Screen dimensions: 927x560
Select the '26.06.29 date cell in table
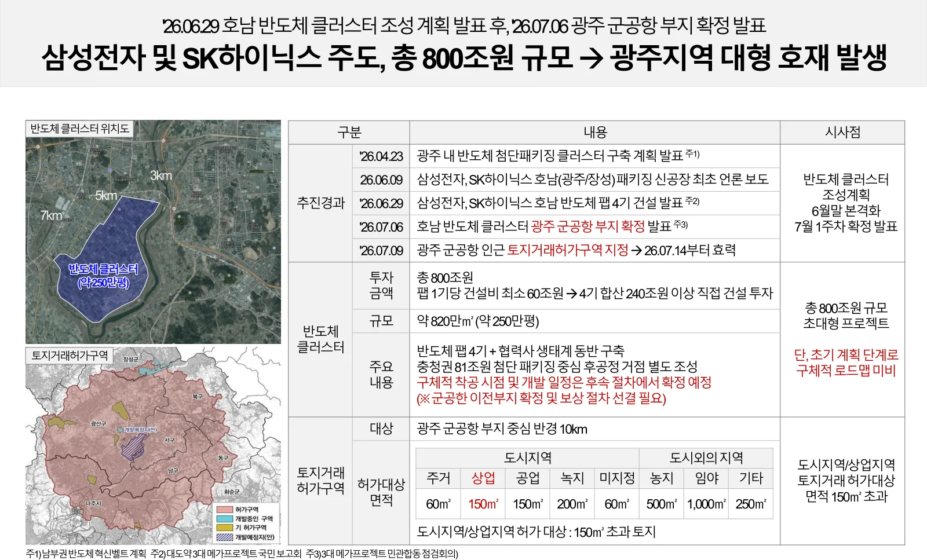(381, 203)
